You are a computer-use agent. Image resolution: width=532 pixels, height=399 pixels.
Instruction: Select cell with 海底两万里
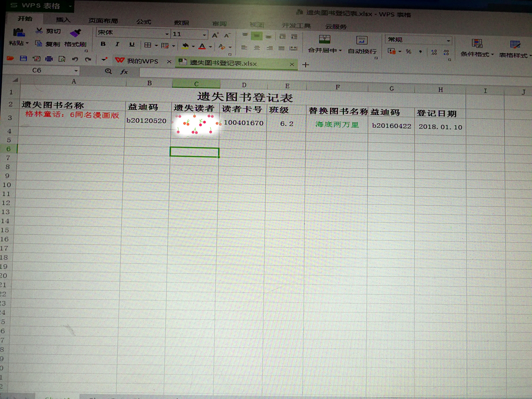click(337, 125)
